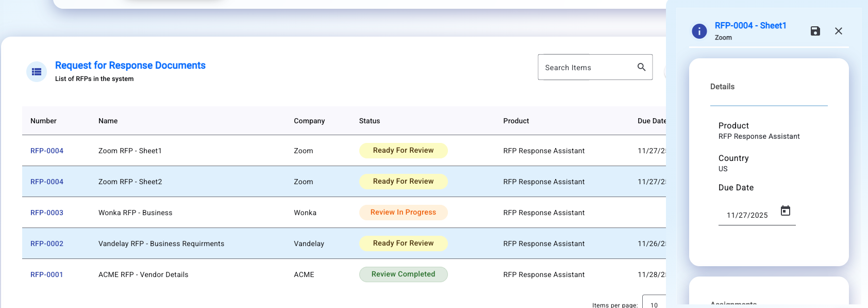Sort by the Product column header
The width and height of the screenshot is (868, 308).
[516, 121]
